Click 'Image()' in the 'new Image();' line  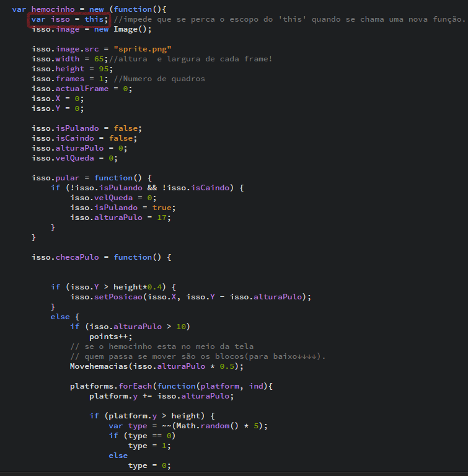(x=130, y=30)
